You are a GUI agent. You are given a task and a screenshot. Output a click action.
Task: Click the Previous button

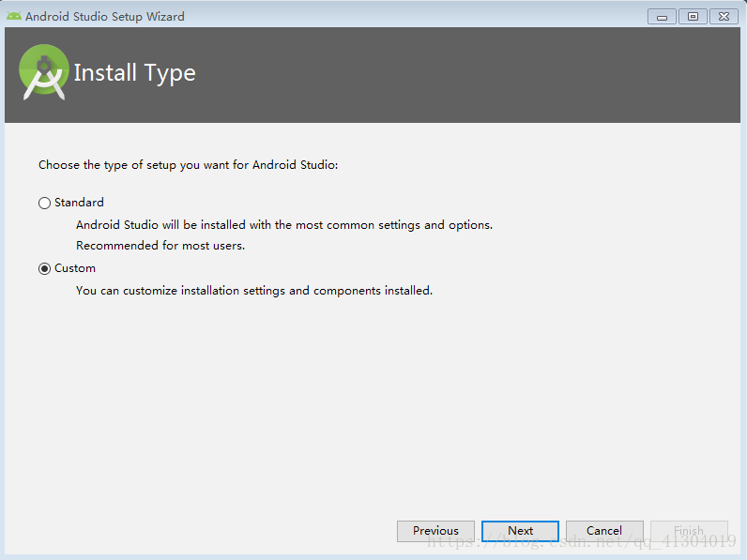[435, 531]
